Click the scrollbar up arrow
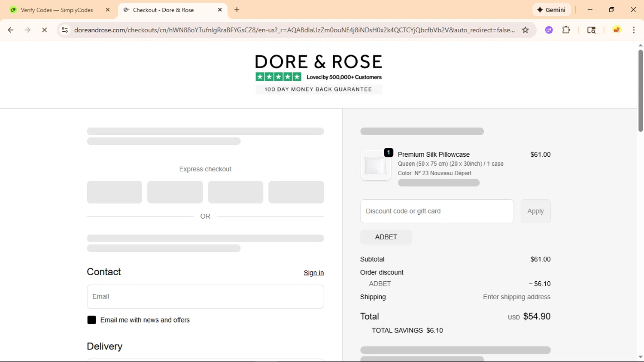 tap(641, 45)
